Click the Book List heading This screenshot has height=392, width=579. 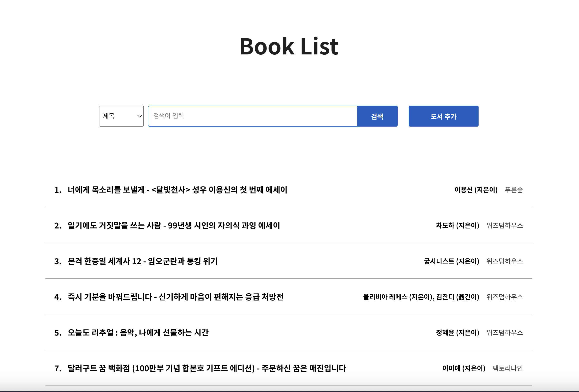(x=289, y=46)
